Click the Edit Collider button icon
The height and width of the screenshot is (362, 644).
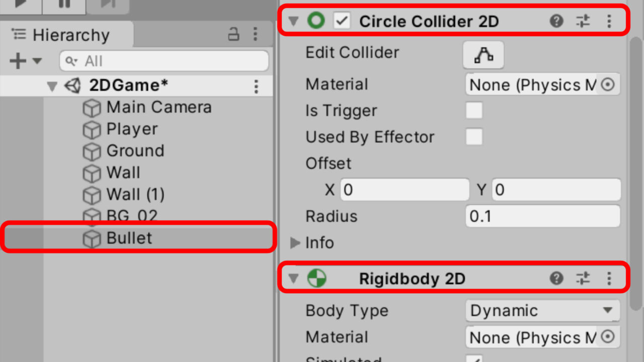483,55
